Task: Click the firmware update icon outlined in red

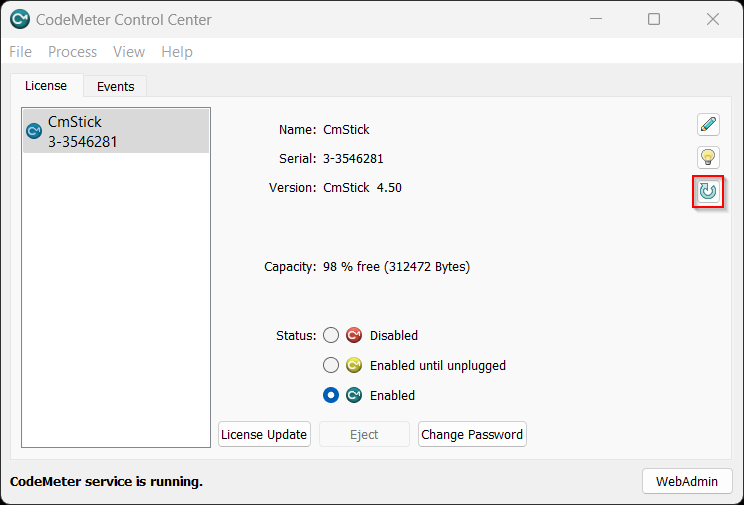Action: 708,191
